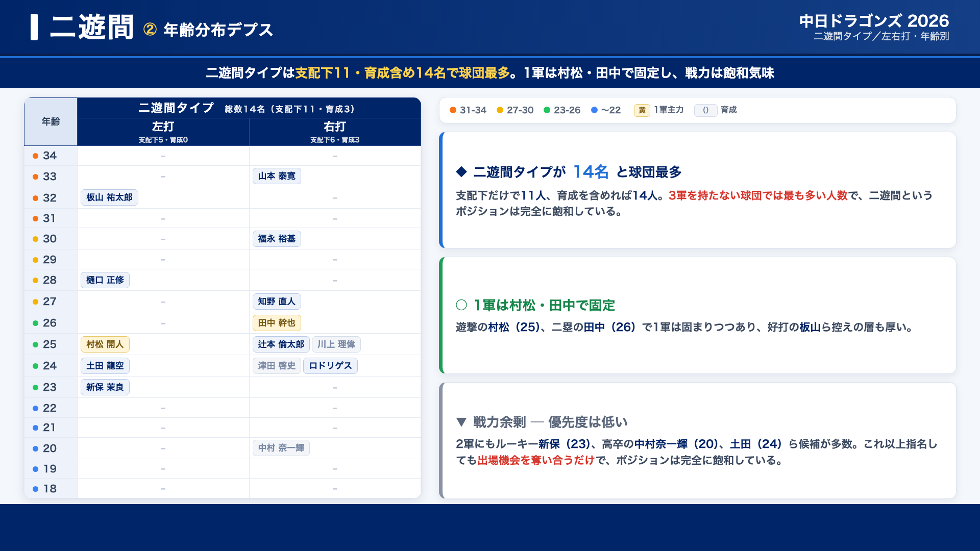Click the green 23-26 legend dot
This screenshot has height=551, width=980.
tap(547, 110)
